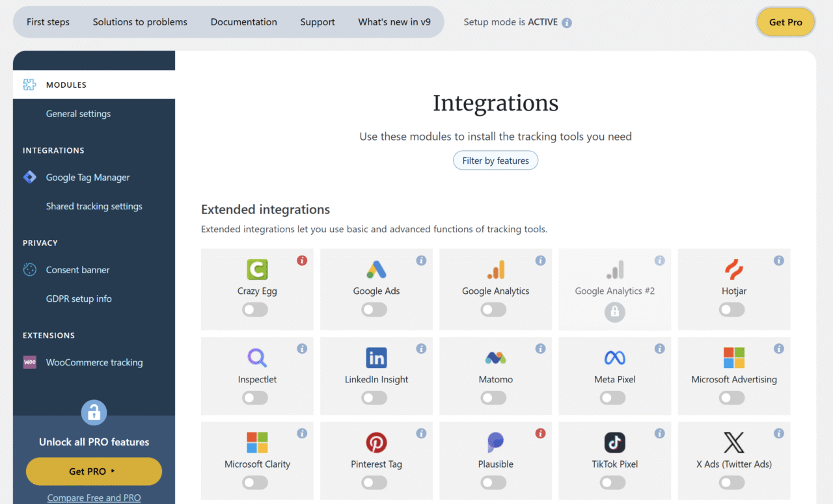Enable the Microsoft Advertising toggle
The image size is (833, 504).
click(x=732, y=398)
